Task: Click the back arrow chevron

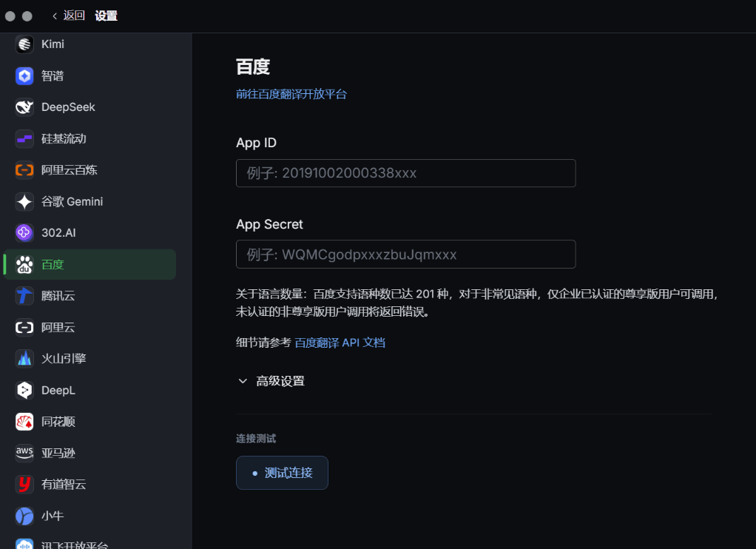Action: click(x=55, y=16)
